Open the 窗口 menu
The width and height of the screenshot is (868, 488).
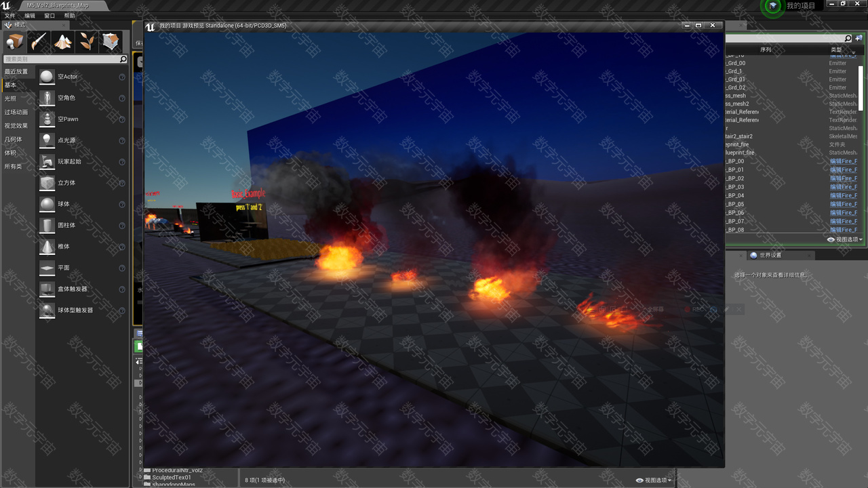point(50,16)
